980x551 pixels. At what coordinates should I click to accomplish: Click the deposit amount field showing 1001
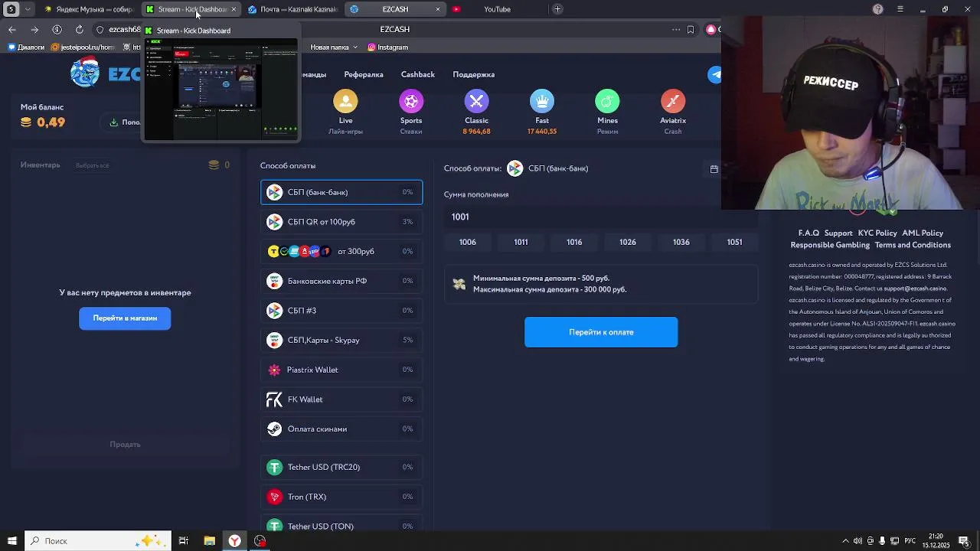click(601, 217)
